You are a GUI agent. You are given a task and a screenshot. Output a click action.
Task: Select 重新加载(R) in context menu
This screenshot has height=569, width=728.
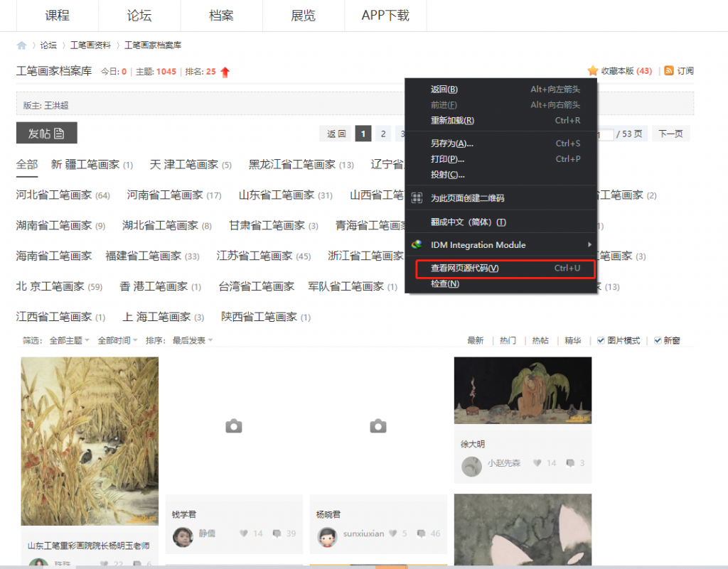(x=500, y=121)
